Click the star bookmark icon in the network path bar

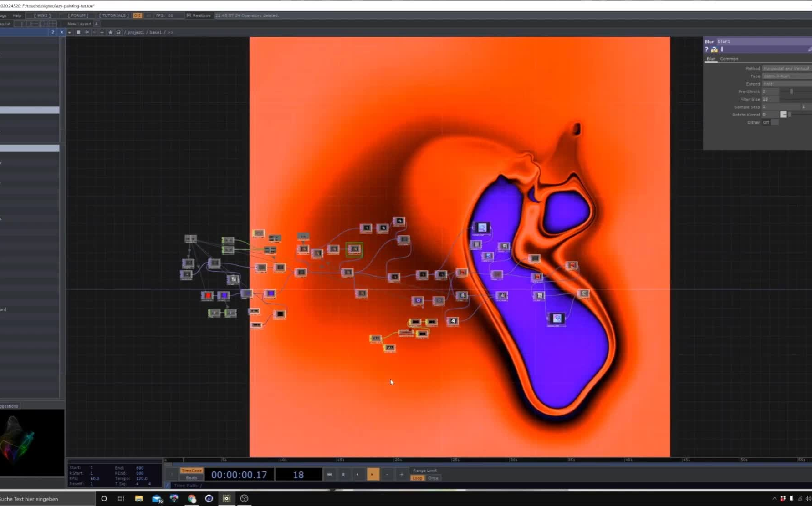(111, 32)
